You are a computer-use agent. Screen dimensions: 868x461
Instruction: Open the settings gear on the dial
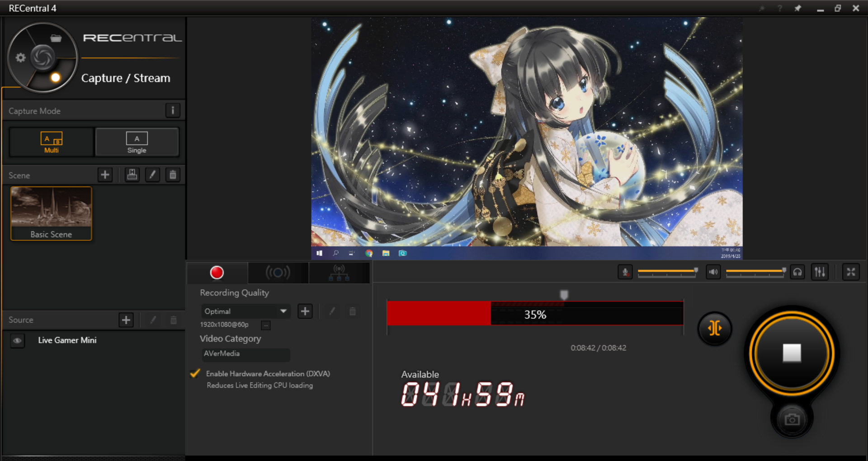pos(20,57)
